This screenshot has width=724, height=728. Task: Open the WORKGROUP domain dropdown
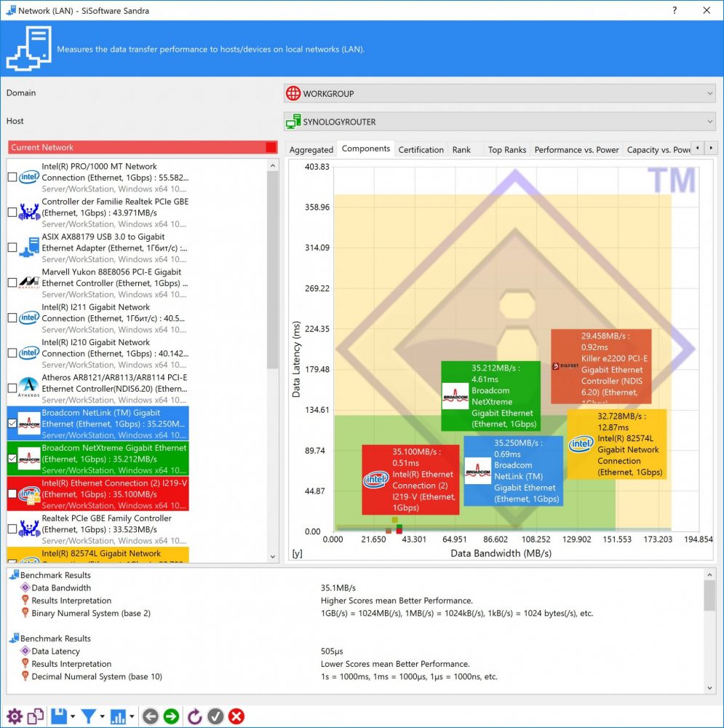pyautogui.click(x=499, y=93)
